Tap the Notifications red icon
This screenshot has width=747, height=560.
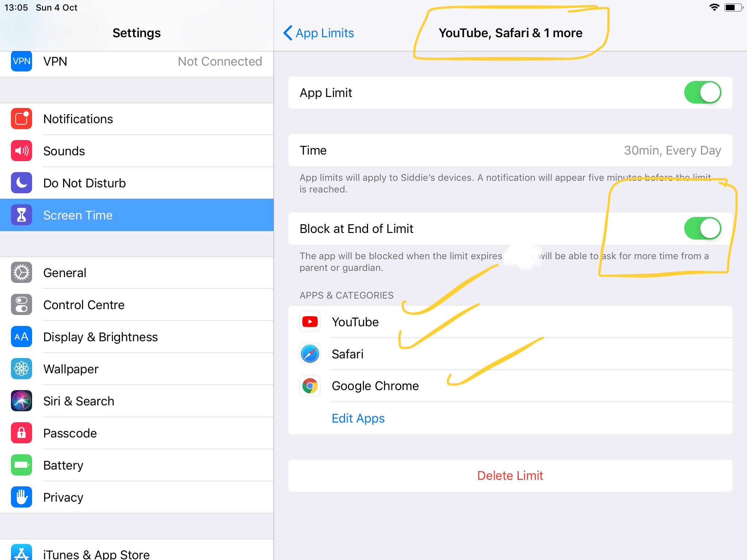(x=22, y=119)
